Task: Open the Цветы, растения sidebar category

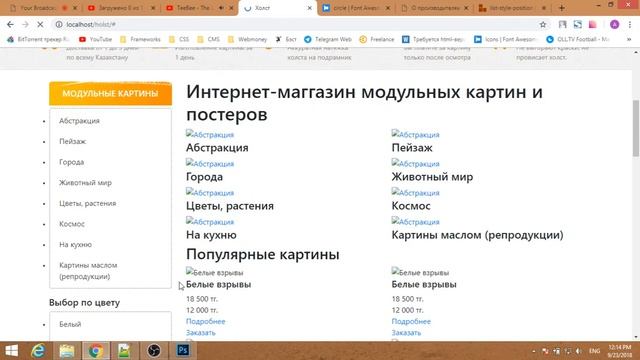Action: click(x=87, y=203)
